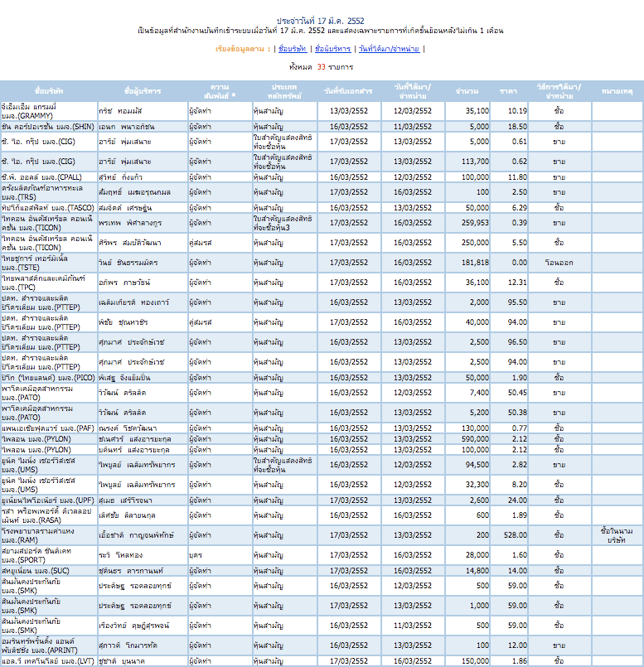Click the quantity value 28,000
644x667 pixels.
click(477, 555)
